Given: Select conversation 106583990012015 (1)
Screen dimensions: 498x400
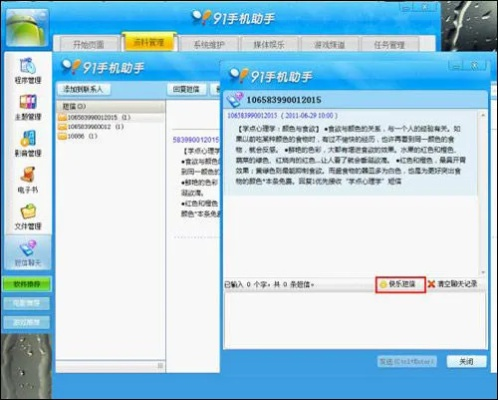Looking at the screenshot, I should point(111,117).
